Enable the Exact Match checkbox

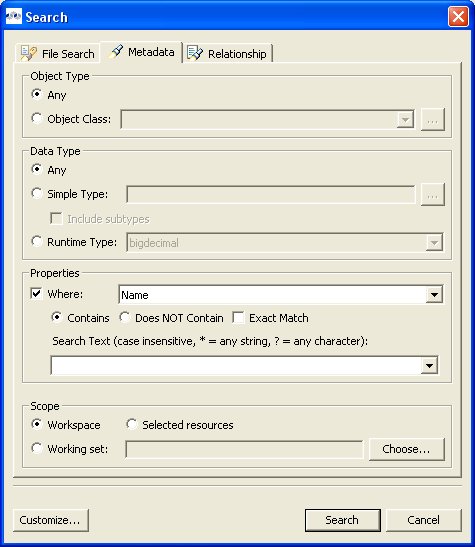point(238,317)
